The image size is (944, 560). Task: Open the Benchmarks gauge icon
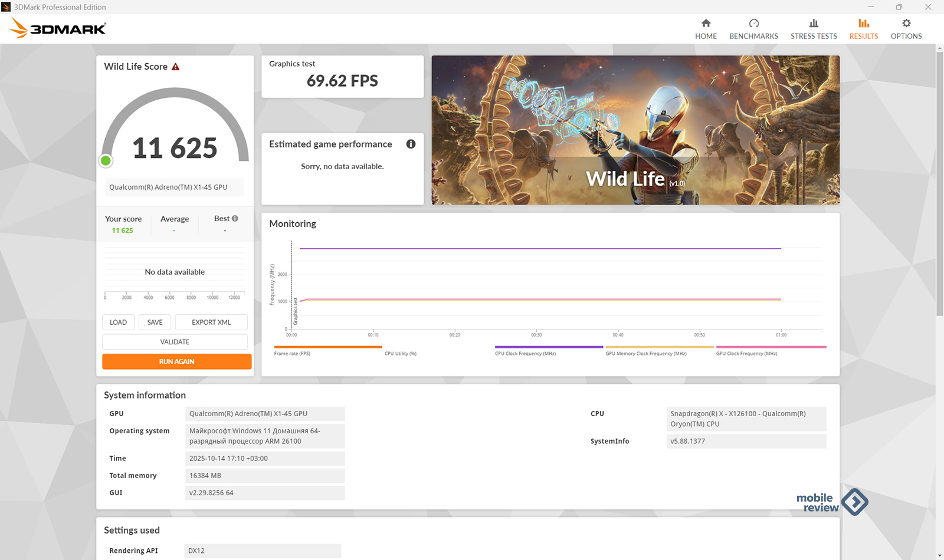(753, 24)
